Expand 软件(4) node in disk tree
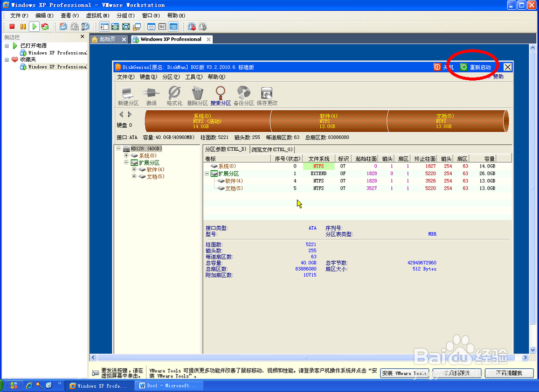The width and height of the screenshot is (539, 392). (134, 169)
